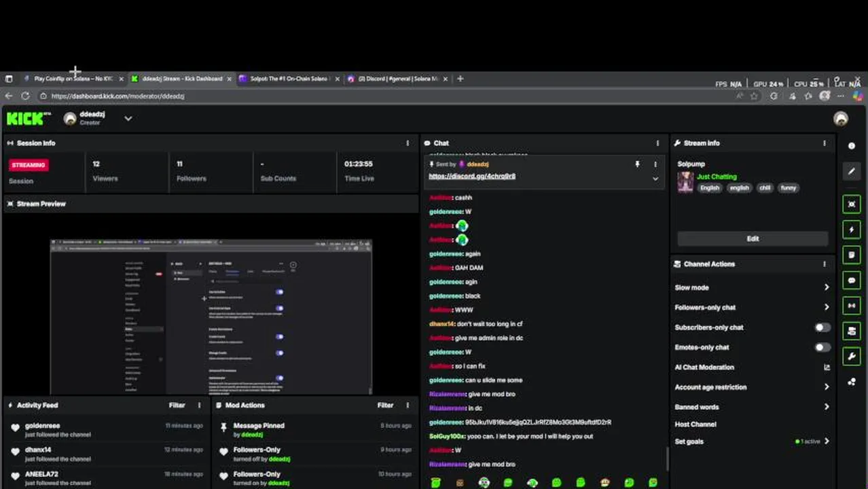Viewport: 868px width, 489px height.
Task: Click the KICK logo
Action: click(x=28, y=119)
